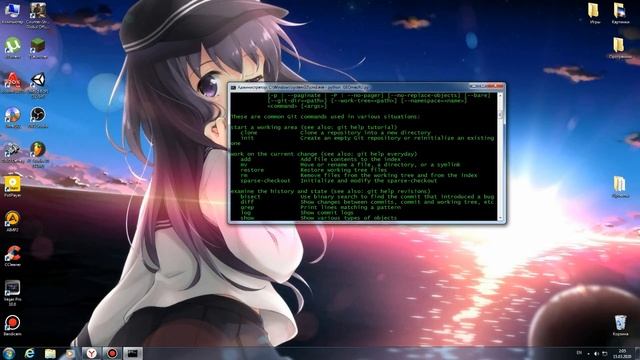Click the 'init' command line in console
640x360 pixels.
[367, 138]
